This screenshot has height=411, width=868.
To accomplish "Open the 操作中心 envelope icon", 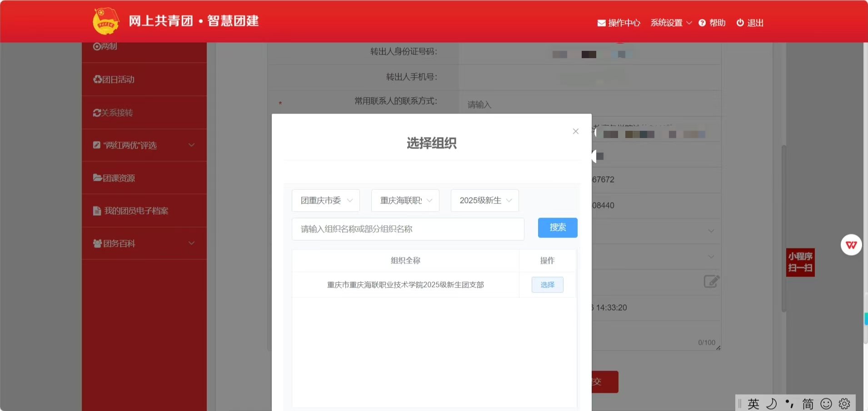I will (601, 23).
